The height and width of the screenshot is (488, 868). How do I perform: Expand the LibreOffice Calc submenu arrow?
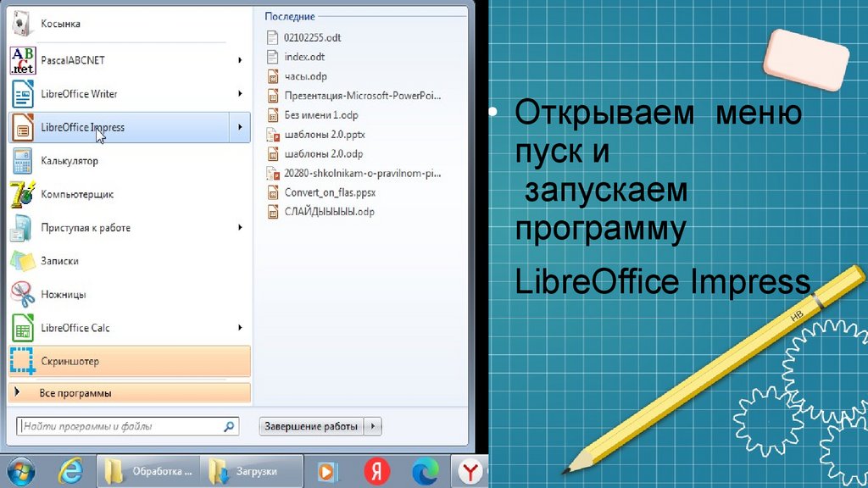click(x=240, y=328)
